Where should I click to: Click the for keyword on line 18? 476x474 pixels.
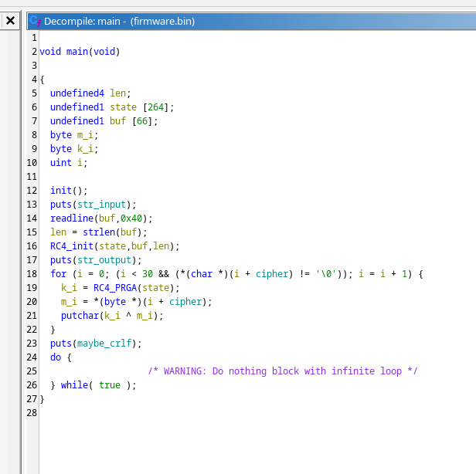coord(58,274)
